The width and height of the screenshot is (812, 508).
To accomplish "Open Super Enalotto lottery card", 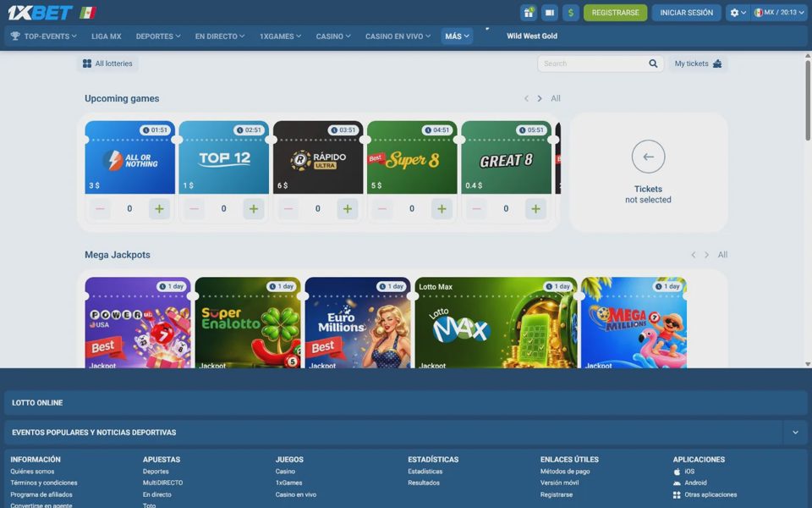I will [x=248, y=323].
